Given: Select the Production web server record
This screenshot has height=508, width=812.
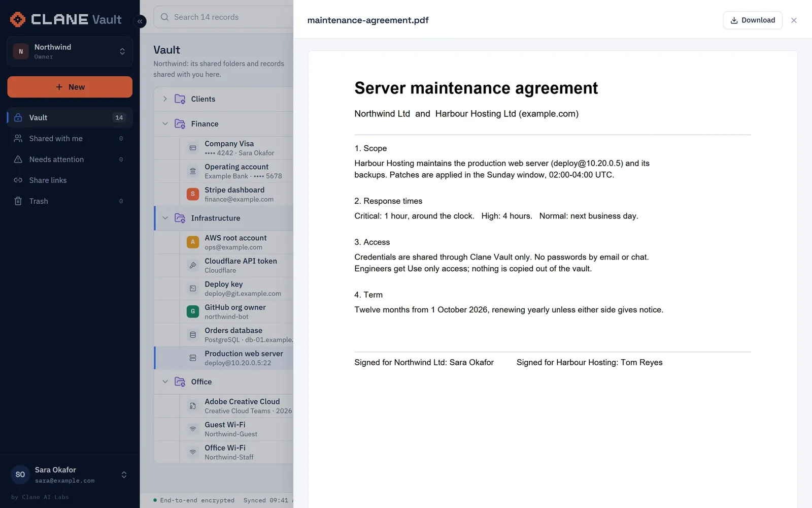Looking at the screenshot, I should coord(224,358).
